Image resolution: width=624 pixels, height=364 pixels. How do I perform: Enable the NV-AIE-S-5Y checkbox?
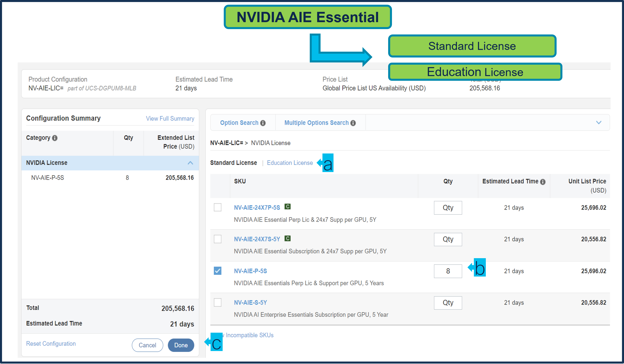[x=217, y=302]
